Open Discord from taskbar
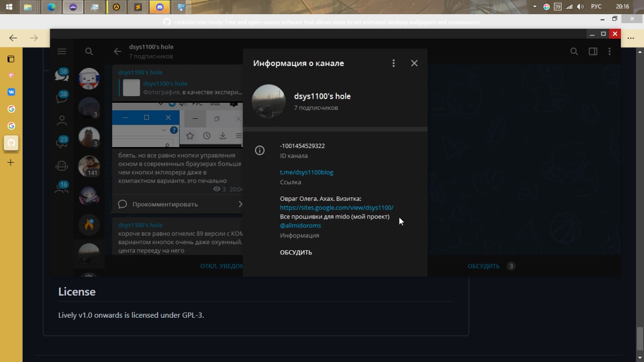This screenshot has height=362, width=644. (x=160, y=7)
